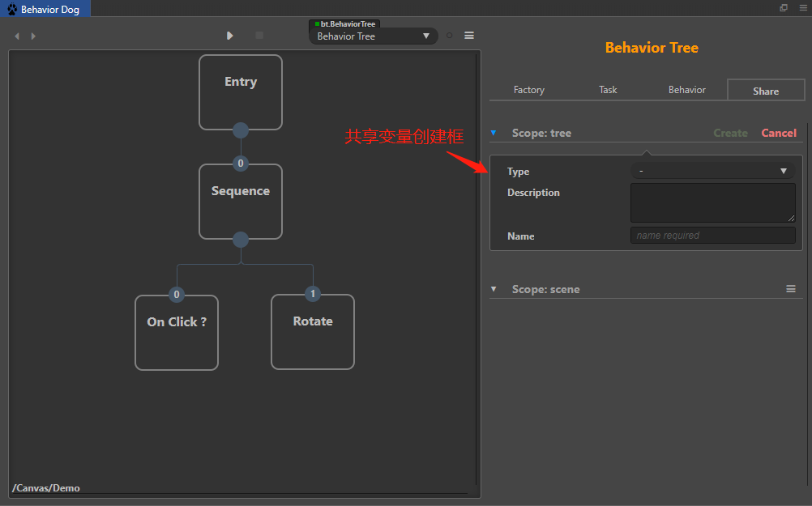Click the pop-out window icon at top right

[x=784, y=8]
